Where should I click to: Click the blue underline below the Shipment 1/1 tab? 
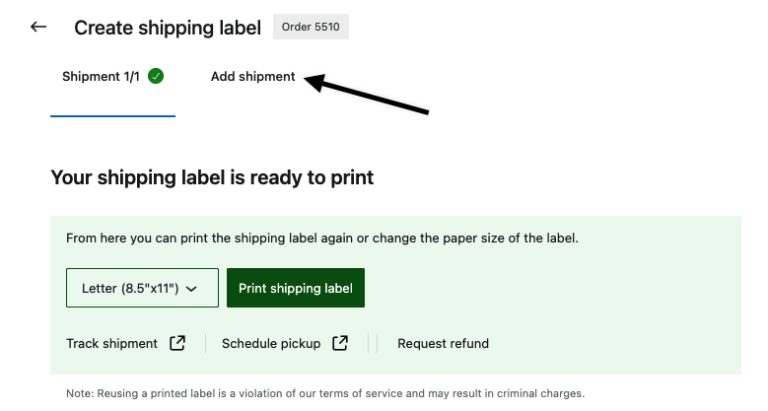[113, 116]
